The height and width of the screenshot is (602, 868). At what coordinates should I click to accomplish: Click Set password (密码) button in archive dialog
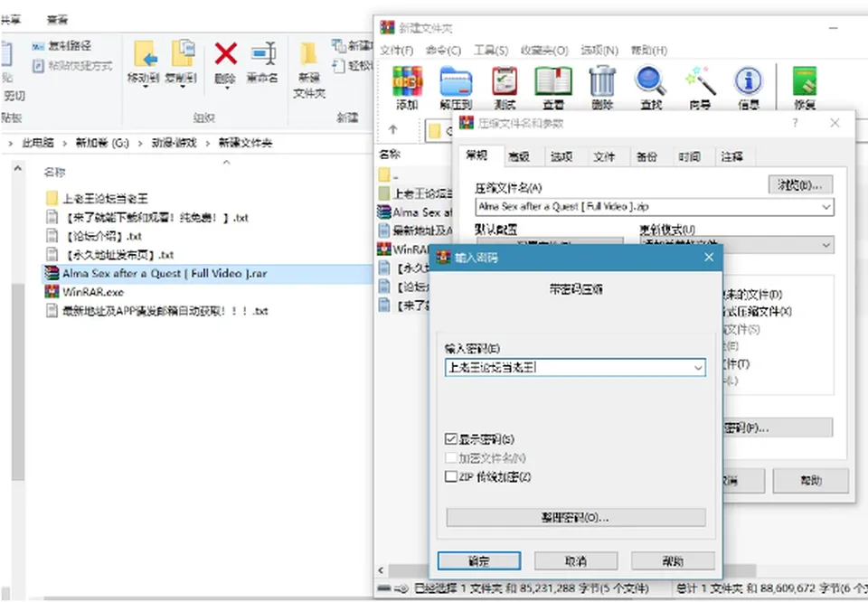778,428
